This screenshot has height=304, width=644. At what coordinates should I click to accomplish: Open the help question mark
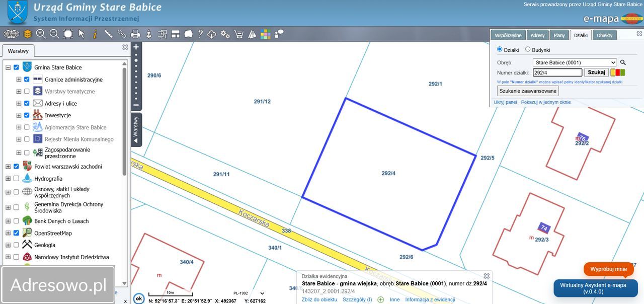(x=200, y=34)
